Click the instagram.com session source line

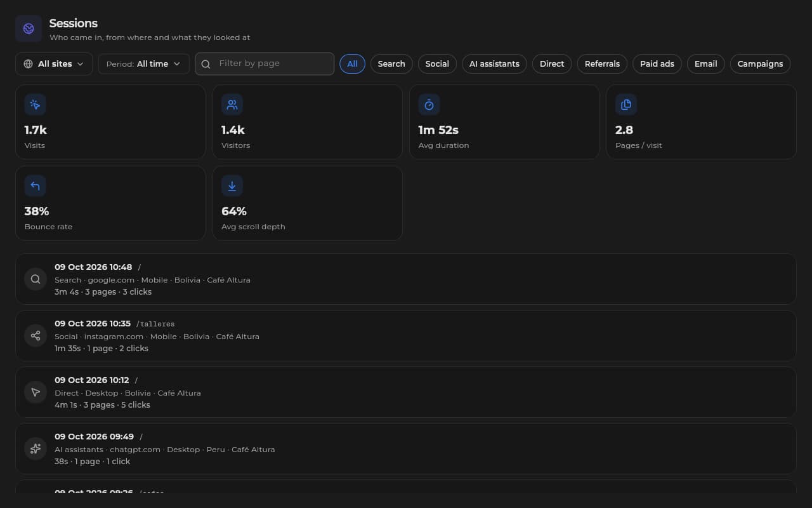pyautogui.click(x=157, y=336)
